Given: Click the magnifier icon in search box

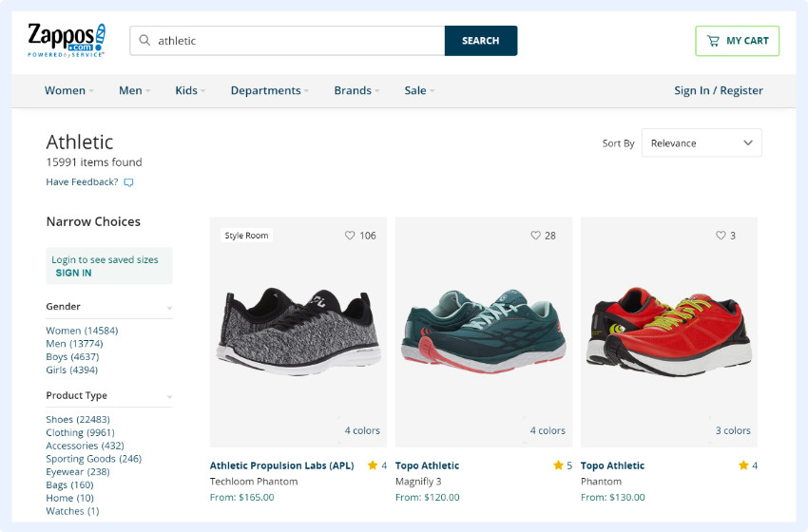Looking at the screenshot, I should click(144, 41).
